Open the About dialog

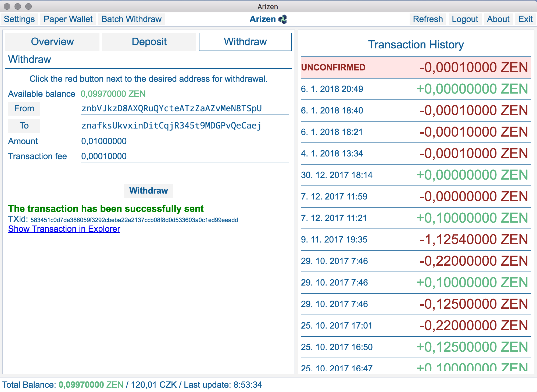498,19
